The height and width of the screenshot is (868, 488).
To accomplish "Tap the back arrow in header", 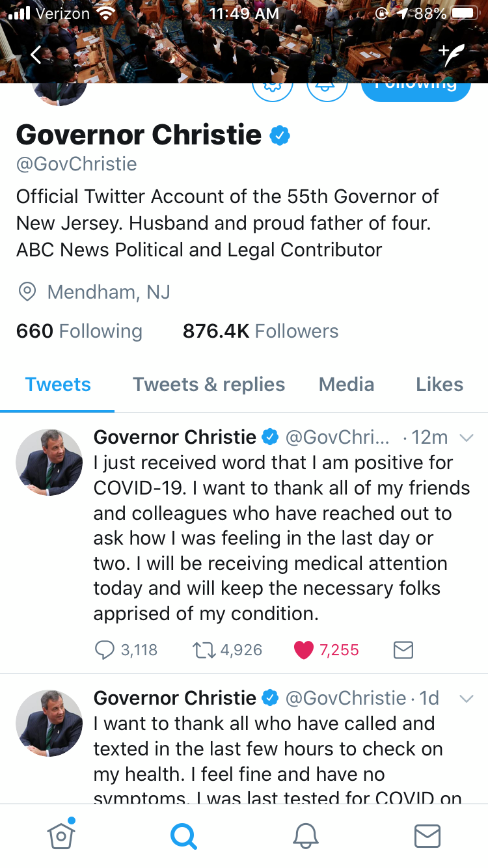I will (x=36, y=56).
